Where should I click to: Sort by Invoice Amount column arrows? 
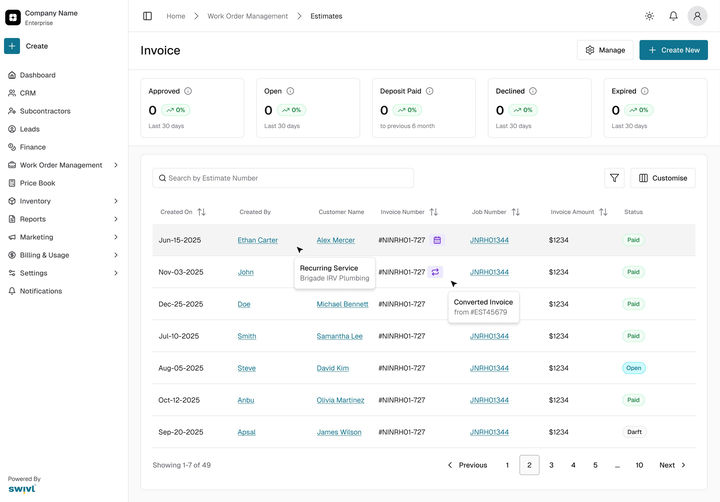coord(603,212)
